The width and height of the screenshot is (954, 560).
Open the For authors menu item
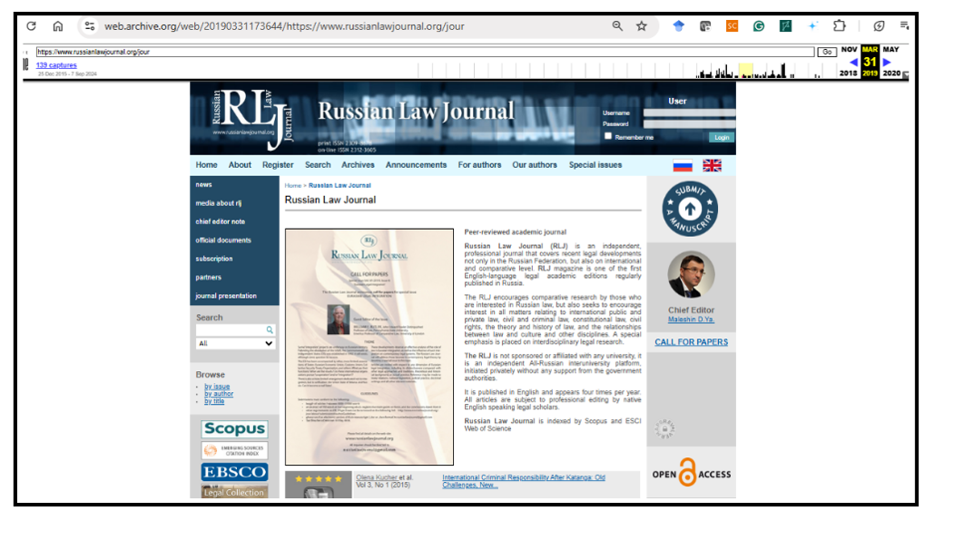[x=479, y=165]
